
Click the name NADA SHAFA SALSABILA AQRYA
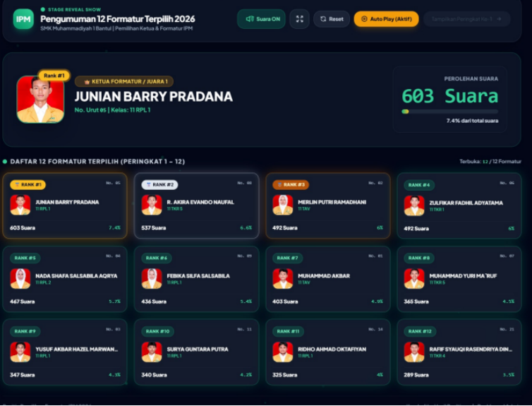click(76, 276)
